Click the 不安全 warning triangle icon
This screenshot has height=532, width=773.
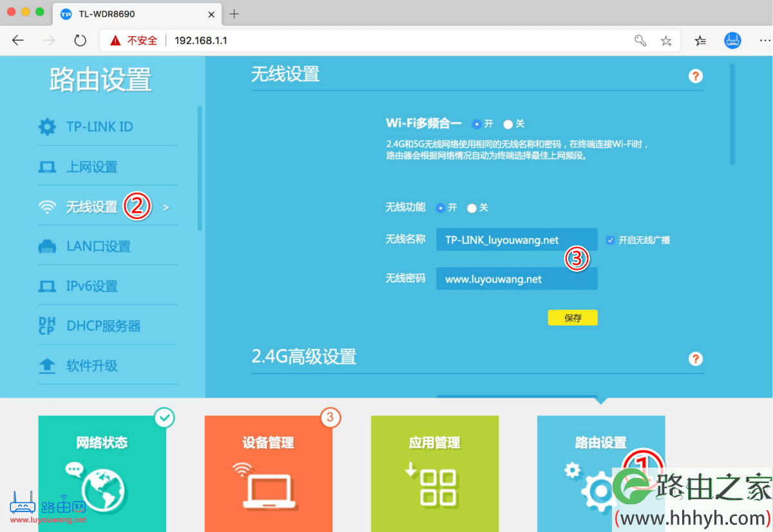[115, 41]
